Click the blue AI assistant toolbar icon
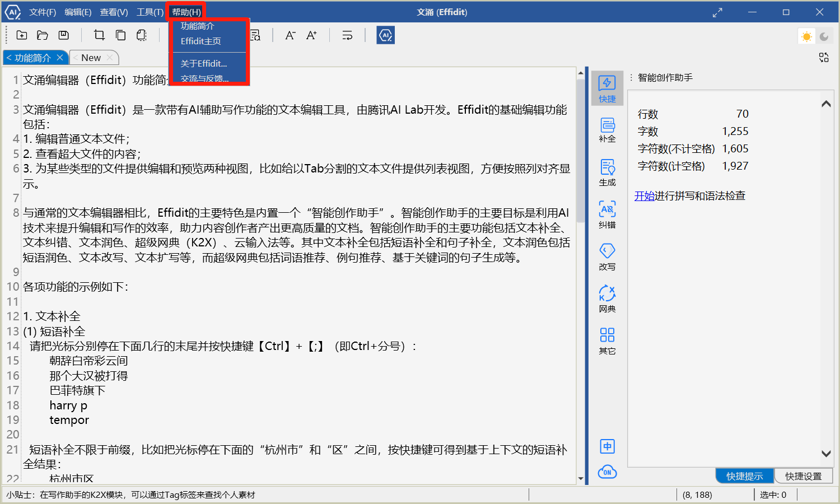Screen dimensions: 840x504 [x=385, y=35]
